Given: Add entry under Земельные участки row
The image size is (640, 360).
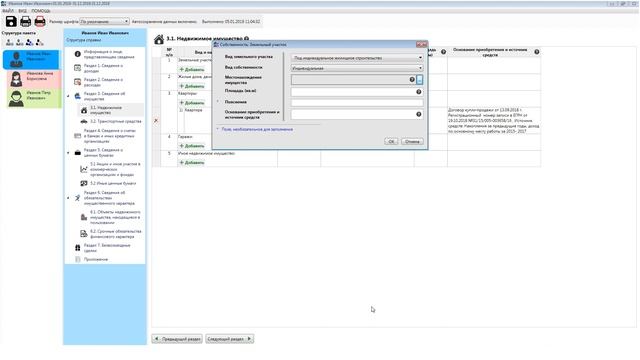Looking at the screenshot, I should tap(192, 69).
